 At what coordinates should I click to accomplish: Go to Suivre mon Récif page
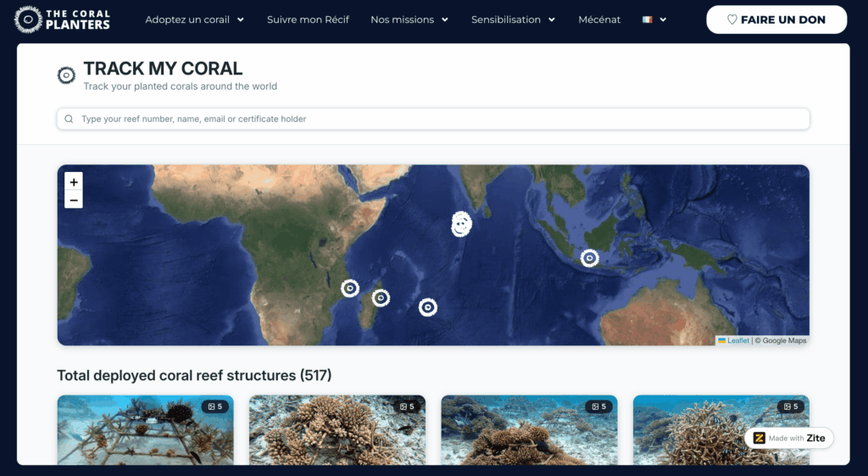coord(308,19)
